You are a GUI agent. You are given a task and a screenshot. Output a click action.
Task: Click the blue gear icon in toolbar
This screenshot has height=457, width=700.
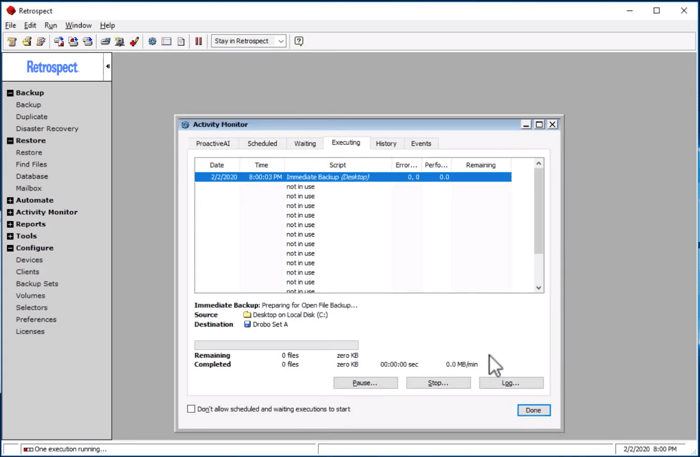click(152, 41)
